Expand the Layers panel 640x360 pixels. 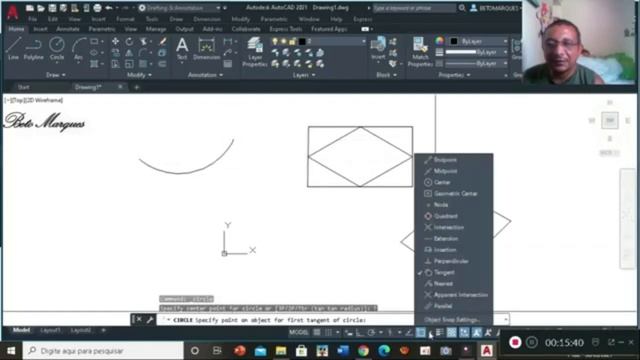pyautogui.click(x=304, y=75)
